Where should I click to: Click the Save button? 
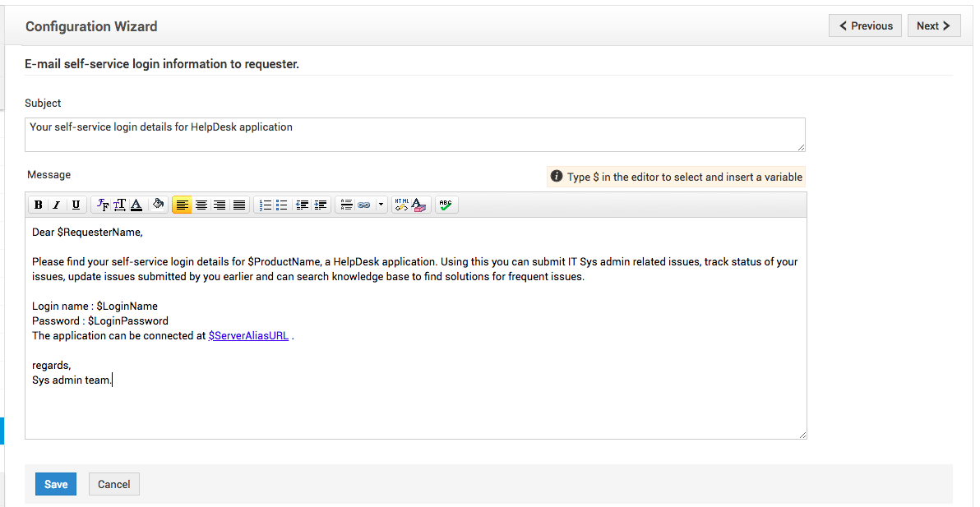56,484
